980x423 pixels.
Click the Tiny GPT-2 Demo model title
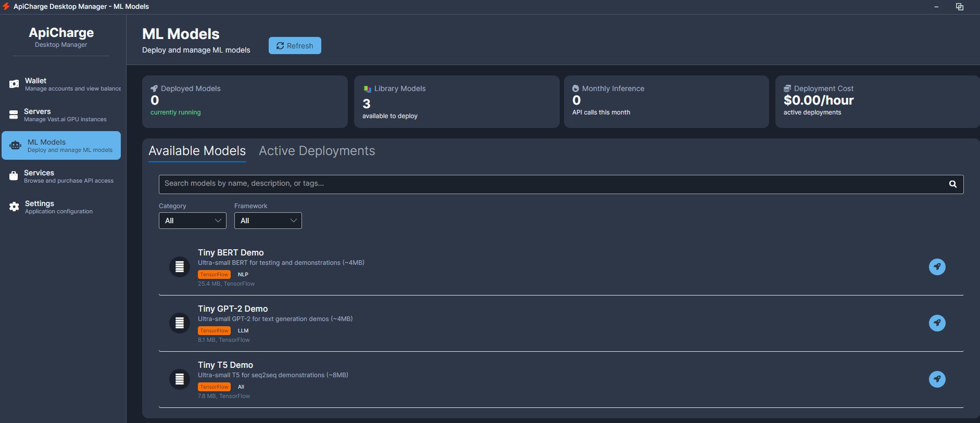pyautogui.click(x=233, y=309)
